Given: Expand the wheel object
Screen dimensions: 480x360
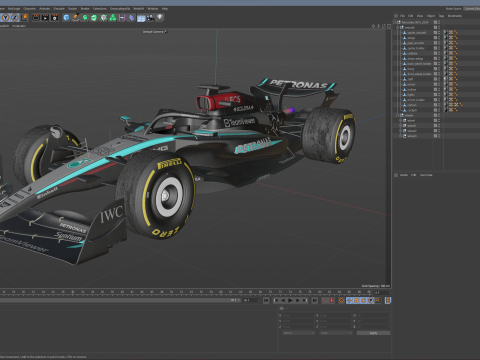Looking at the screenshot, I should (401, 120).
